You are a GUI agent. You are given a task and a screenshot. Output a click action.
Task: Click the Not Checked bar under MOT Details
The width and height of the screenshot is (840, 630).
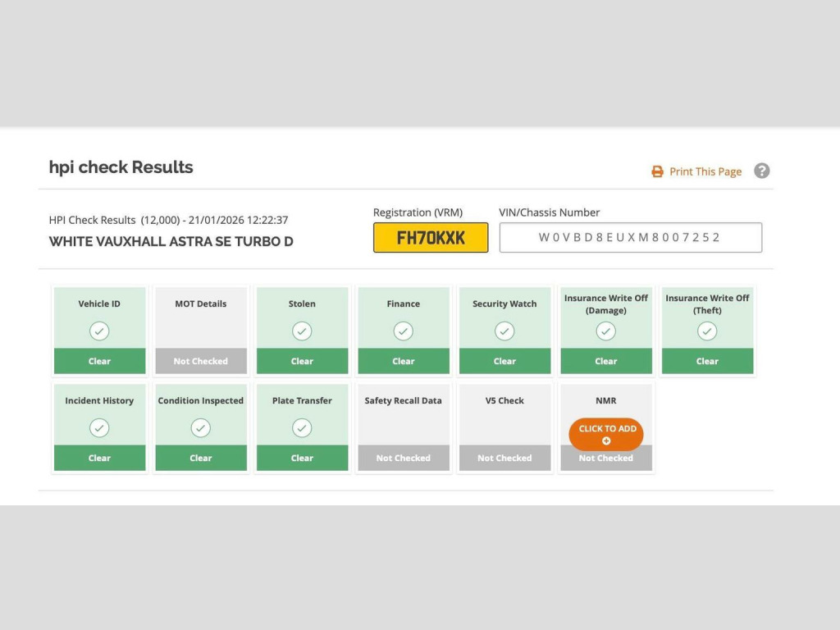[x=201, y=361]
